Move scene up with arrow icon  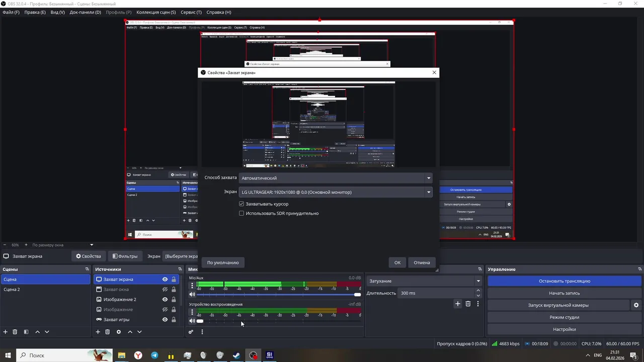click(38, 332)
